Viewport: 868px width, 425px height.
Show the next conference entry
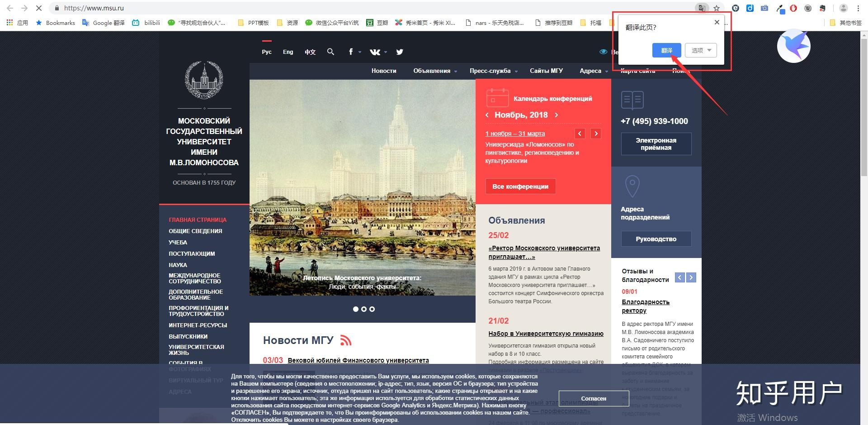pyautogui.click(x=596, y=134)
